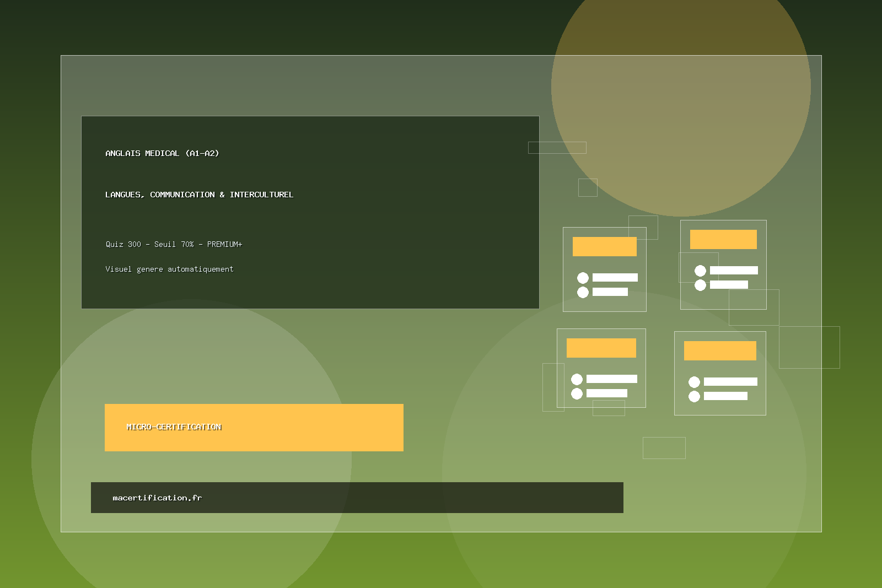Select first radio option in top-left quiz card

coord(583,278)
